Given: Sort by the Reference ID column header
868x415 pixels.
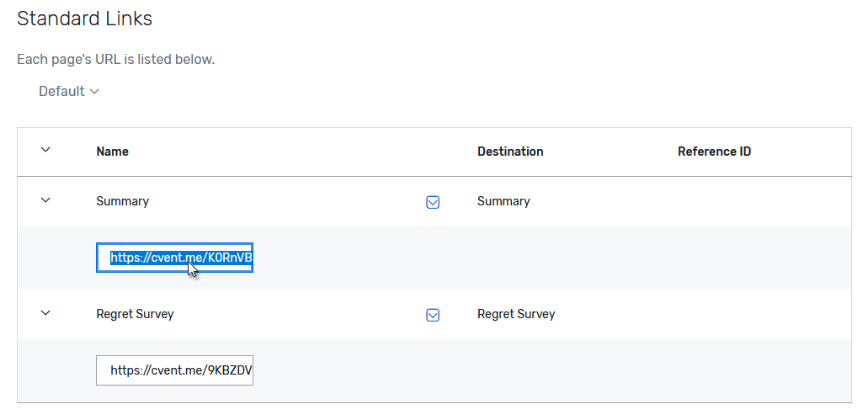Looking at the screenshot, I should tap(714, 152).
